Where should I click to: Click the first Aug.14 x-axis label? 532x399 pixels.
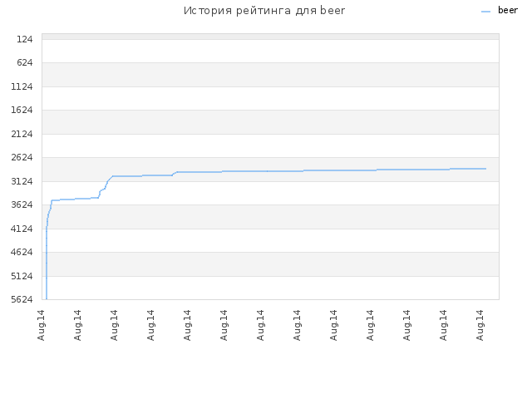tap(42, 325)
